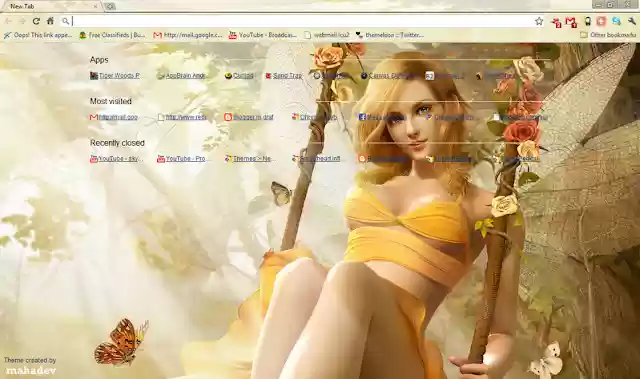Select the New Tab tab
The width and height of the screenshot is (640, 379).
click(51, 6)
